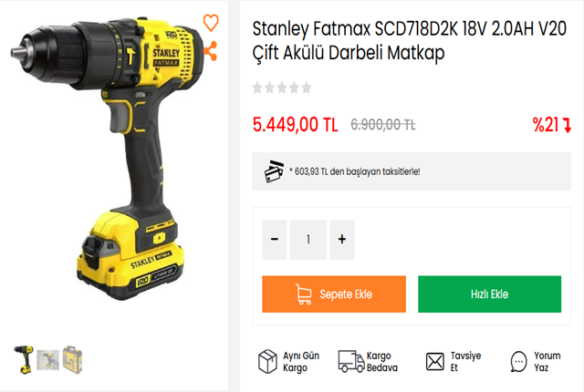Select the first drill thumbnail
The height and width of the screenshot is (392, 584).
(25, 360)
